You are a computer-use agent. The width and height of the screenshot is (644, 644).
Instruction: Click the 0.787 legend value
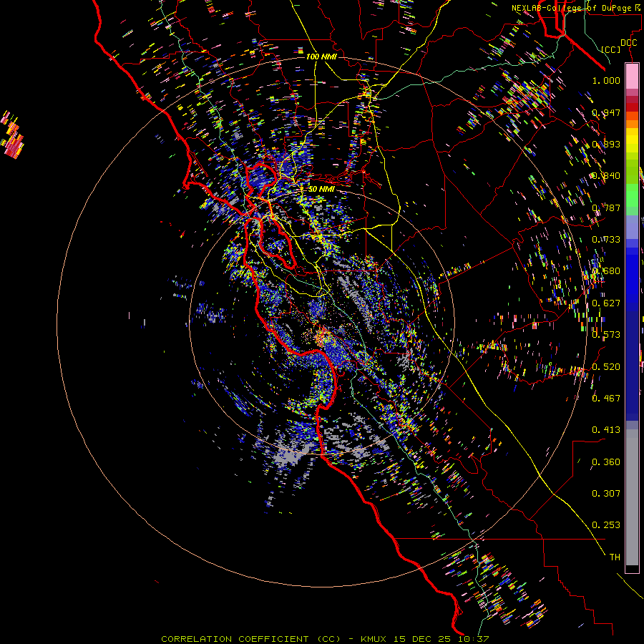(x=606, y=208)
